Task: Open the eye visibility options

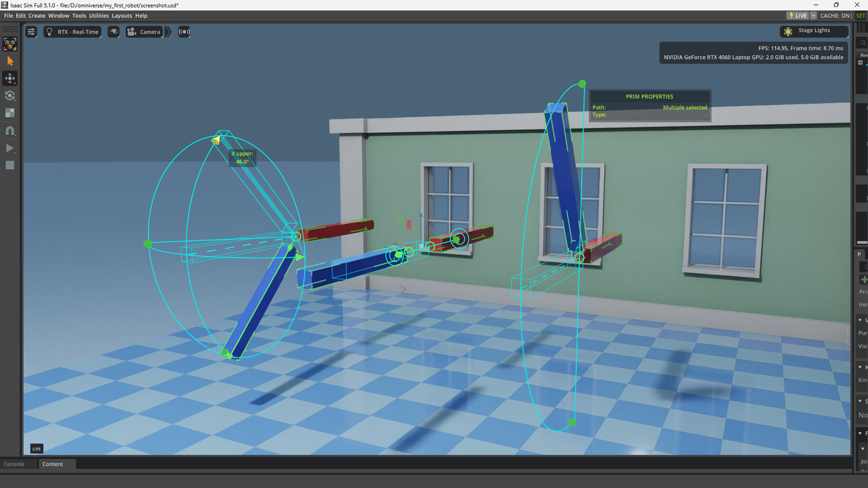Action: [x=113, y=32]
